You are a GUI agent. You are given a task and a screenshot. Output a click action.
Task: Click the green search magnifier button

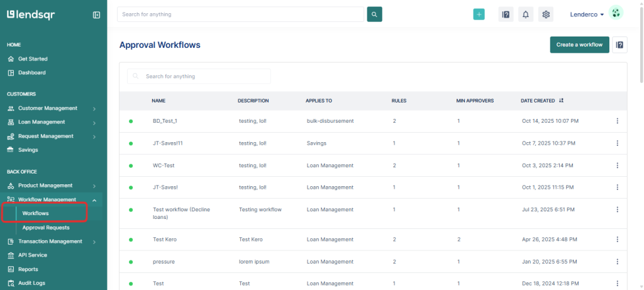click(374, 14)
